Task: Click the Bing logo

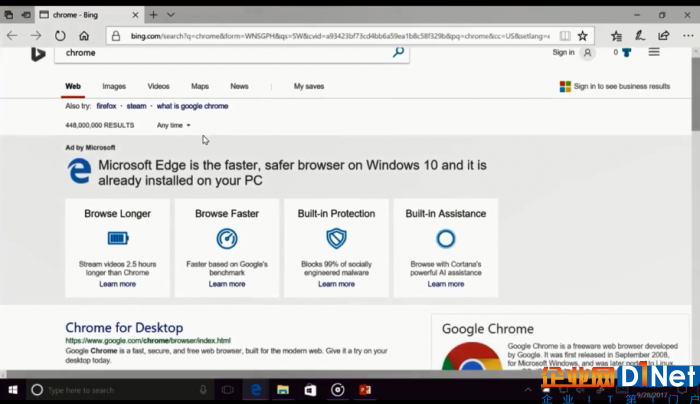Action: [x=38, y=54]
